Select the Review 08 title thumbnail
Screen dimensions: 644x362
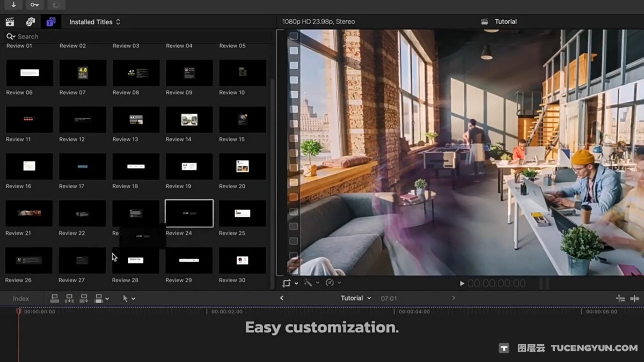(x=136, y=73)
